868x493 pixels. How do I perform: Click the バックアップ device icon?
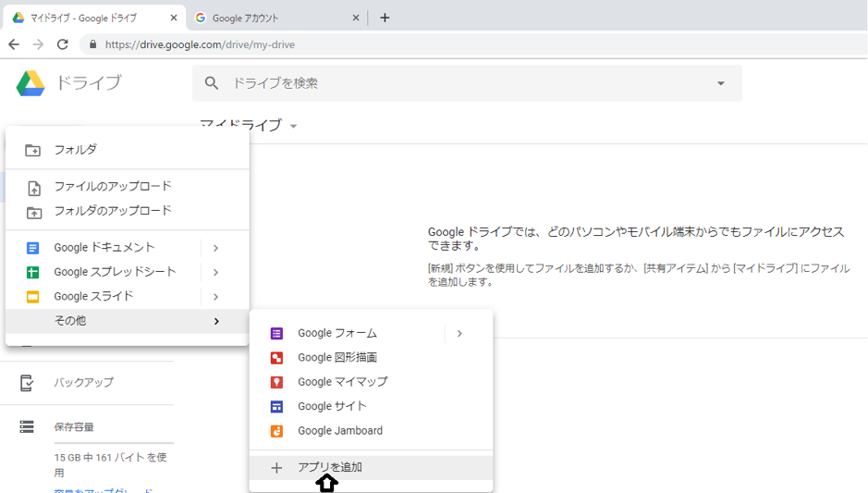click(x=26, y=383)
